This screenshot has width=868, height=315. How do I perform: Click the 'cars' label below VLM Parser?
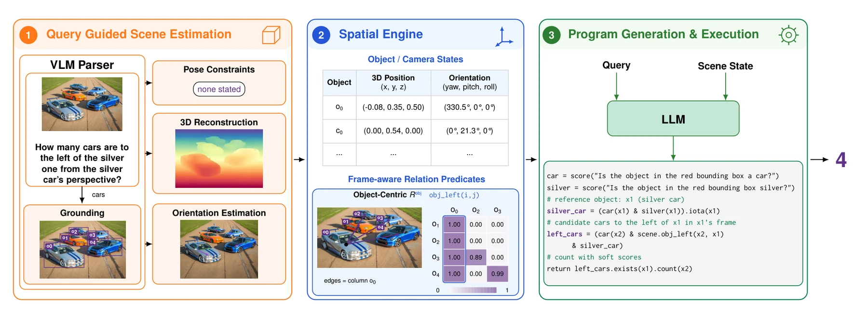tap(98, 195)
